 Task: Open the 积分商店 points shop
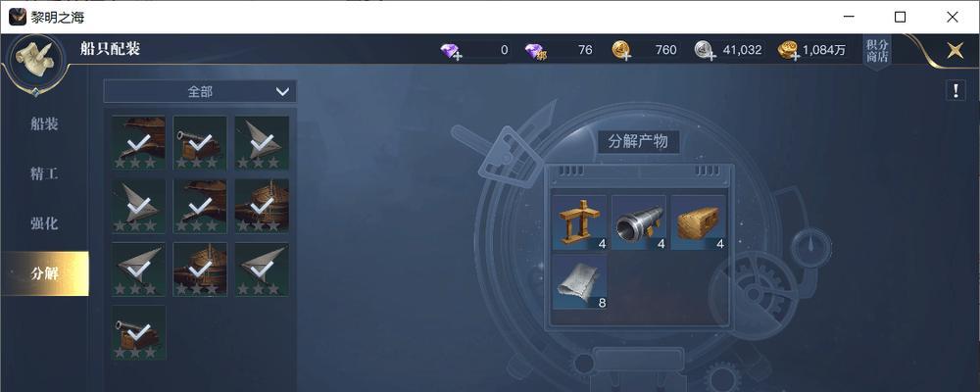click(877, 51)
